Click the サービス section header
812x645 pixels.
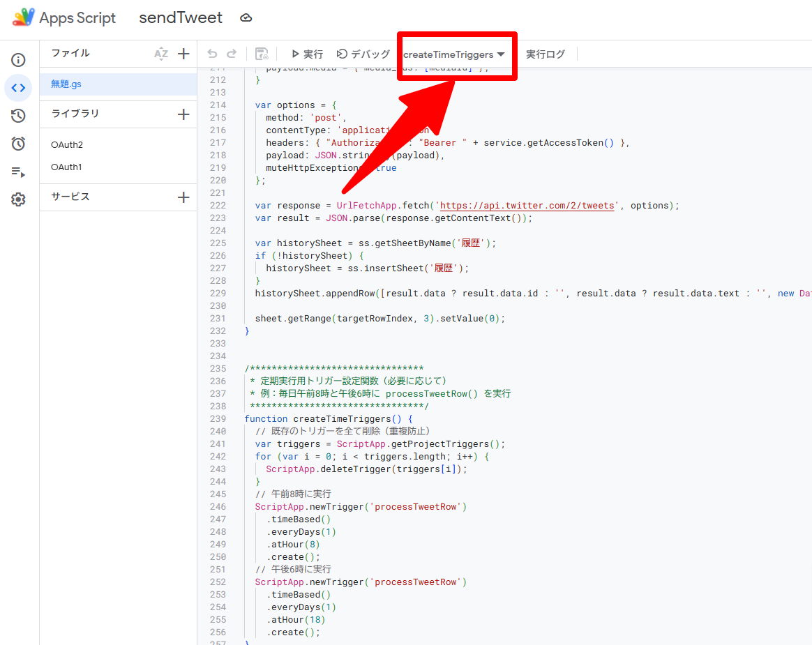pyautogui.click(x=70, y=196)
